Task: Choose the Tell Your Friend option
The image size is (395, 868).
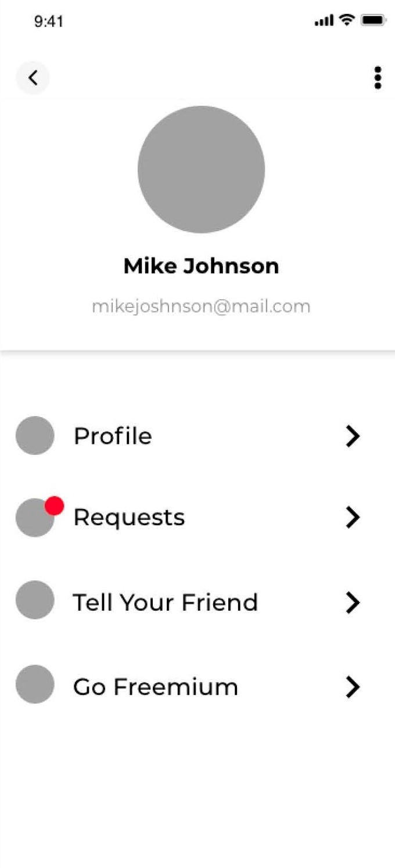Action: point(198,602)
